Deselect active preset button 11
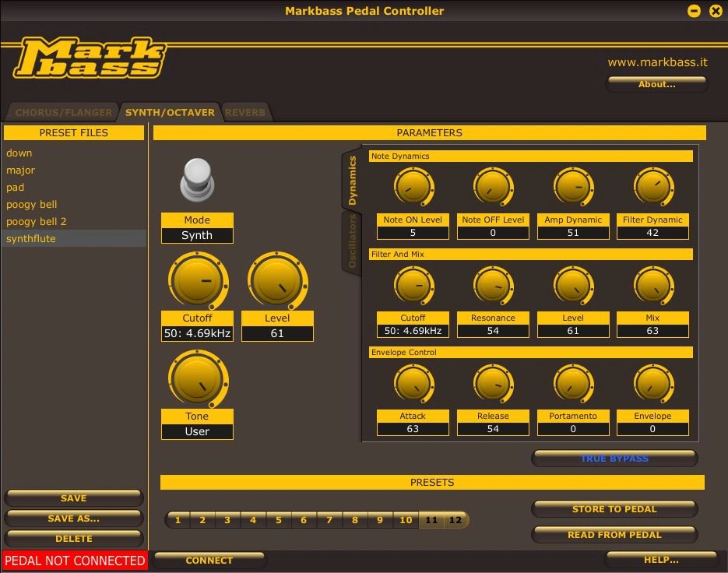Screen dimensions: 728x573 coord(431,519)
